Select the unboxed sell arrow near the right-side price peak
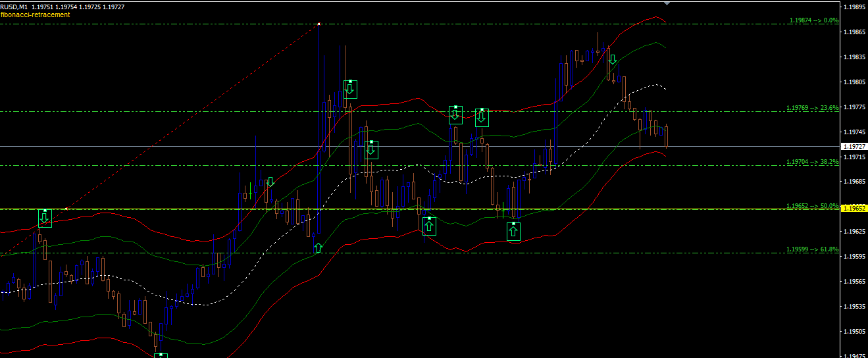Screen dimensions: 868x358 tap(613, 59)
